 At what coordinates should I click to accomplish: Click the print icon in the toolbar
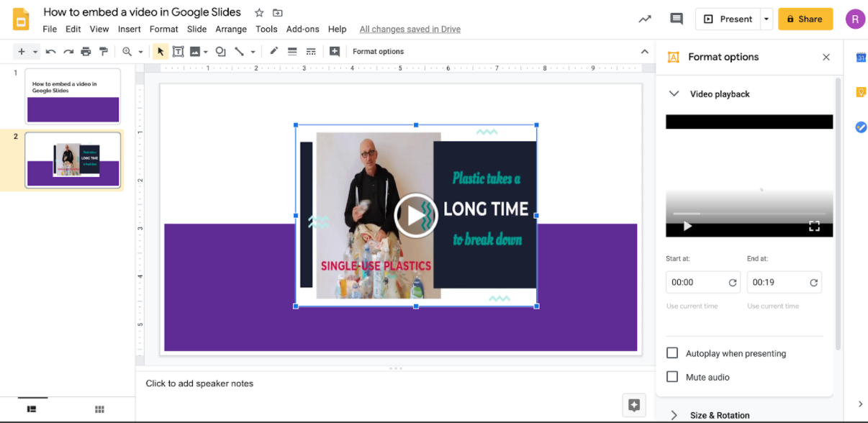86,52
